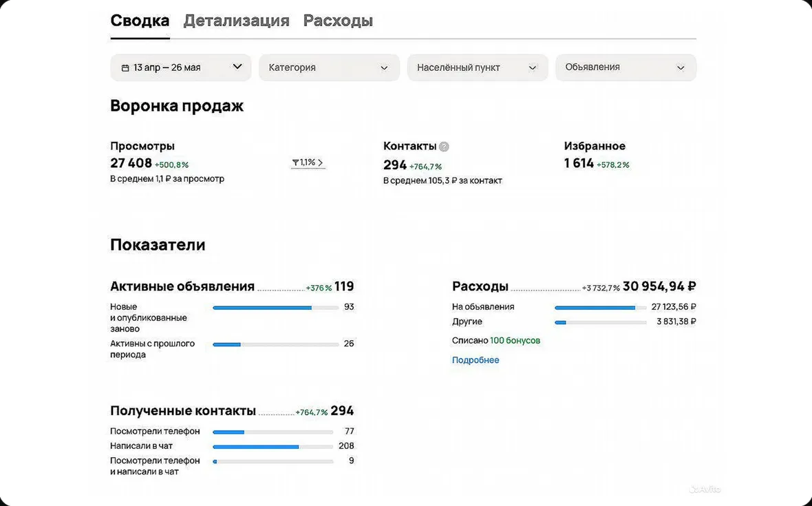
Task: Click the chevron arrow in date filter
Action: (x=237, y=67)
